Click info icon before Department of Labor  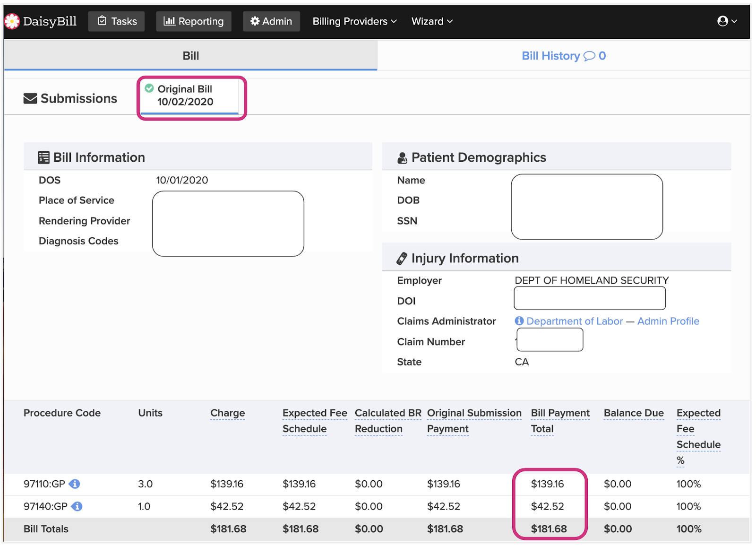pos(519,321)
